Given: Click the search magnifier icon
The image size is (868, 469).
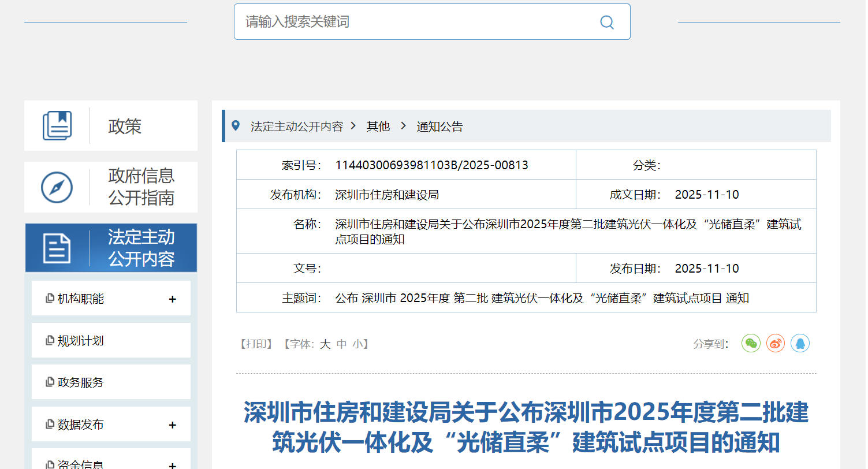Looking at the screenshot, I should [606, 23].
